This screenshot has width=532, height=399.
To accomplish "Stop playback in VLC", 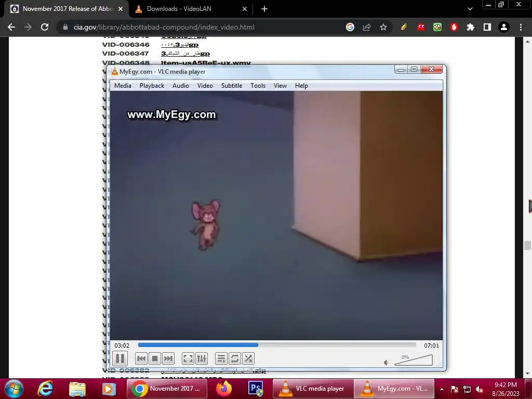I will coord(155,358).
